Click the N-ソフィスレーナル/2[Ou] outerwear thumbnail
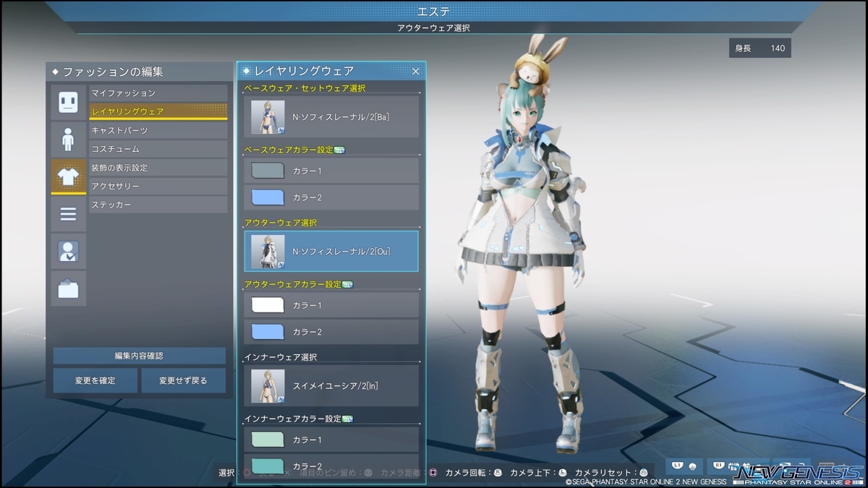 point(268,251)
